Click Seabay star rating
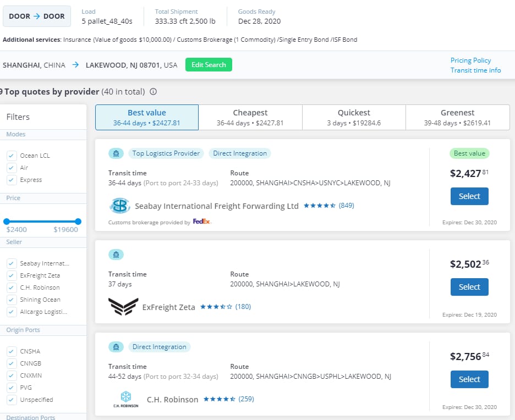The image size is (515, 420). coord(320,206)
